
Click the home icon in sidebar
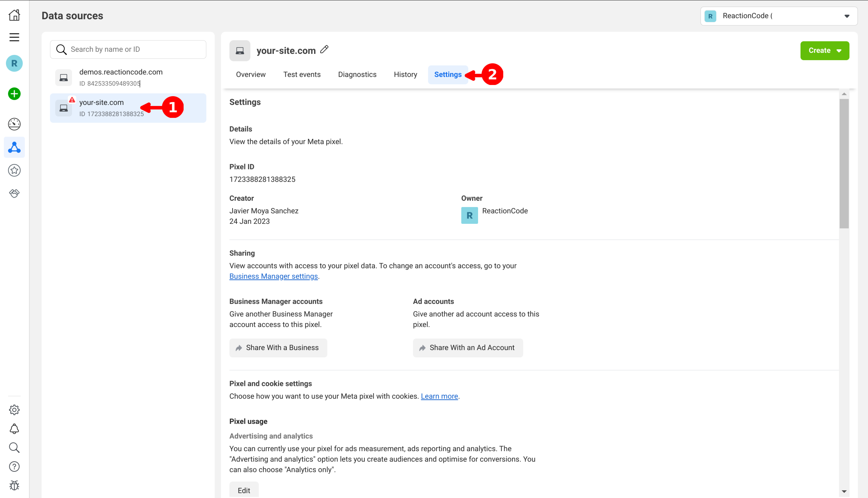[x=14, y=15]
